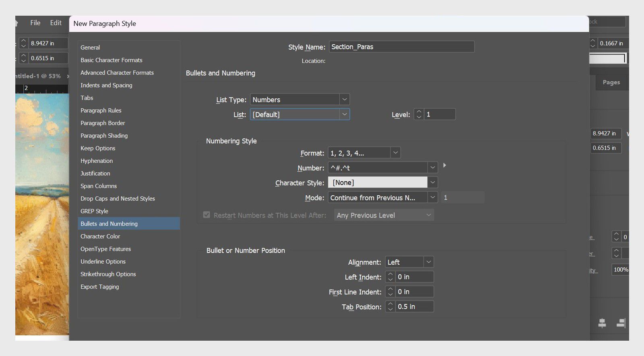Click the Level value field
The width and height of the screenshot is (644, 356).
tap(440, 114)
